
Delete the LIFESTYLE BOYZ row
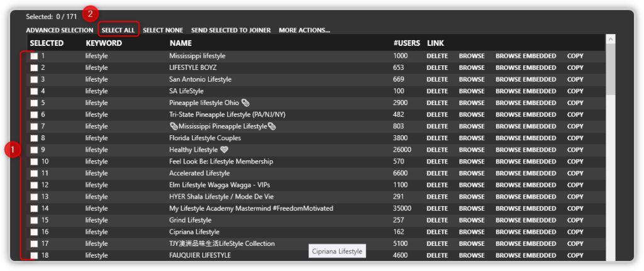(x=438, y=68)
